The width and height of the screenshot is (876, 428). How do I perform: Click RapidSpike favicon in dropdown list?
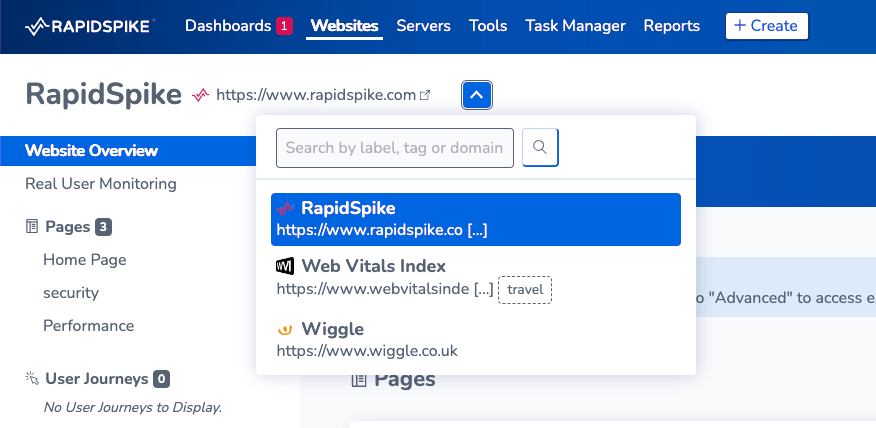click(x=285, y=209)
